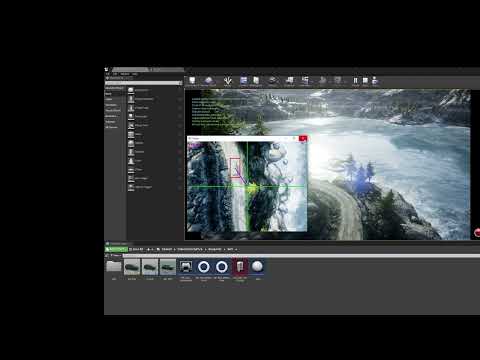The image size is (480, 360).
Task: Select the Player Start icon
Action: click(131, 126)
